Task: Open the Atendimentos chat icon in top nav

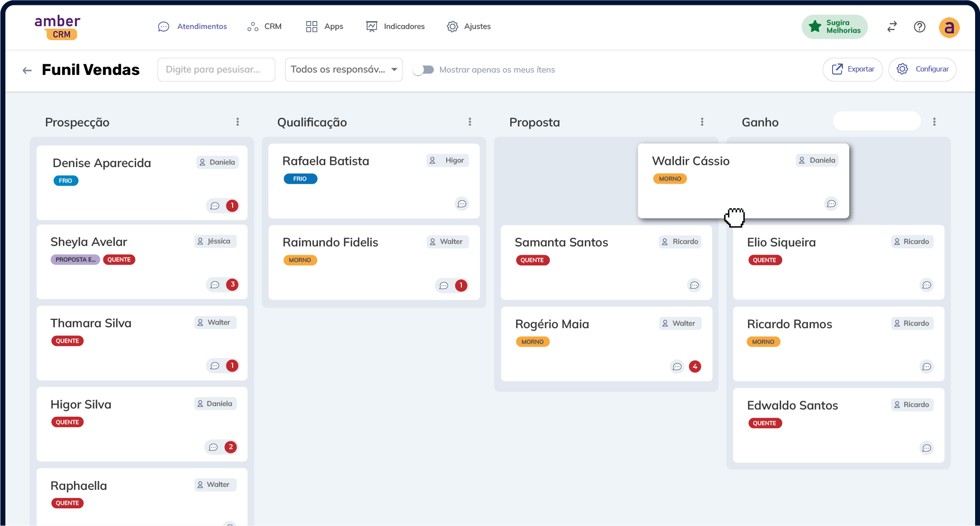Action: 164,26
